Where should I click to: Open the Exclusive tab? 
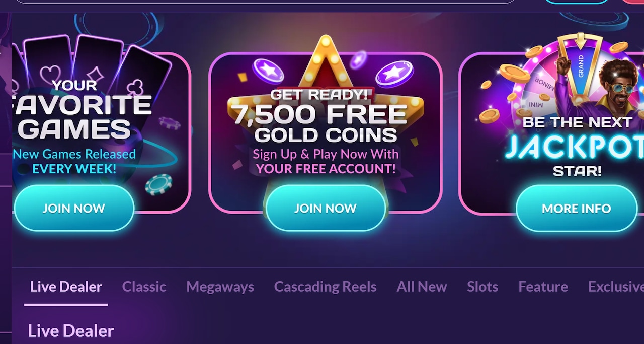coord(616,287)
